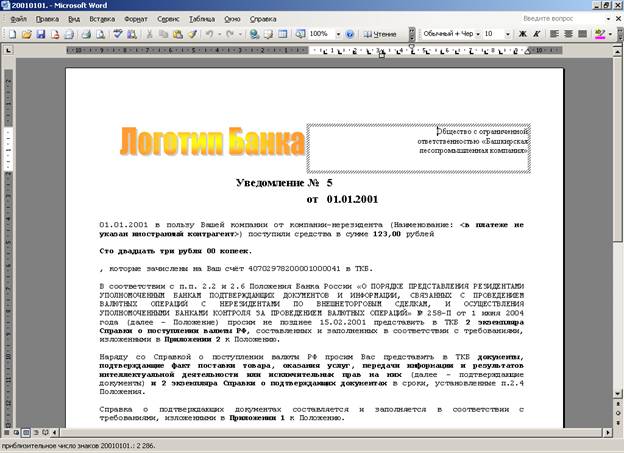The width and height of the screenshot is (624, 453).
Task: Toggle italic formatting (К)
Action: pos(536,34)
